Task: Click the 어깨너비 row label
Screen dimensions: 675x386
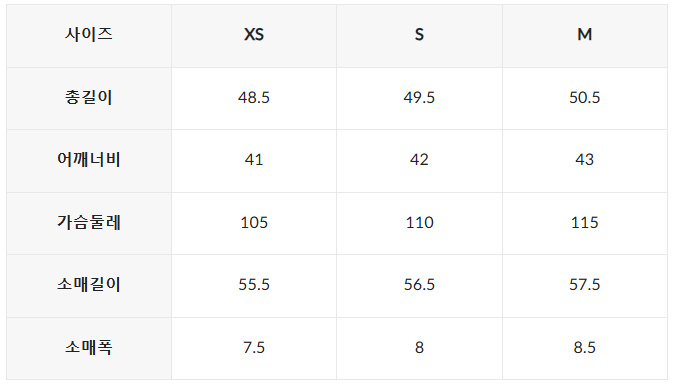Action: point(89,160)
